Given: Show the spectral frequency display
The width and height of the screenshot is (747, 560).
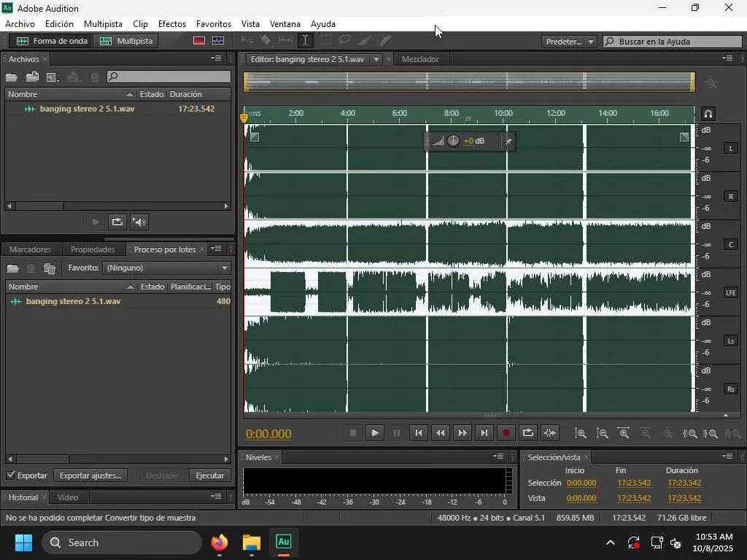Looking at the screenshot, I should pos(199,41).
